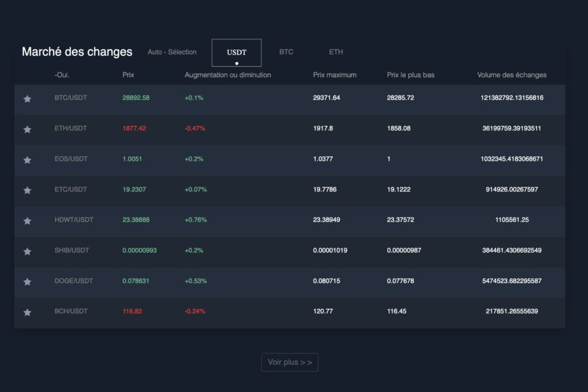Click the Voir plus >> button

(290, 363)
